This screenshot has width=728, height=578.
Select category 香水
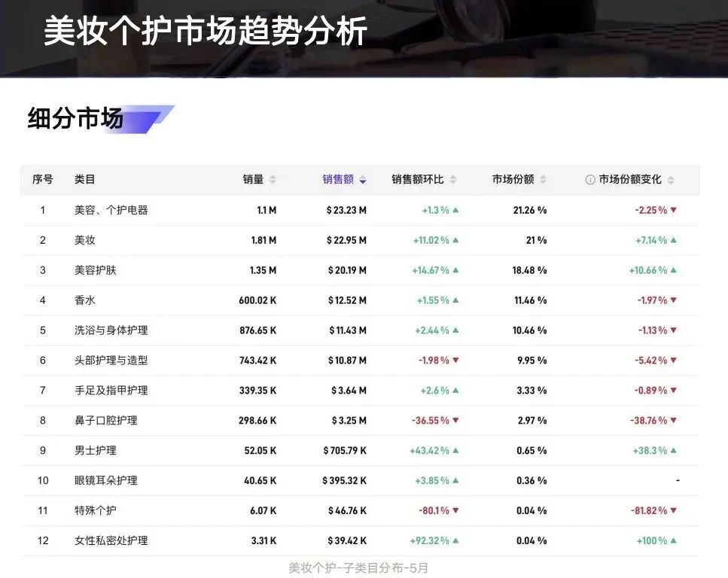coord(84,300)
